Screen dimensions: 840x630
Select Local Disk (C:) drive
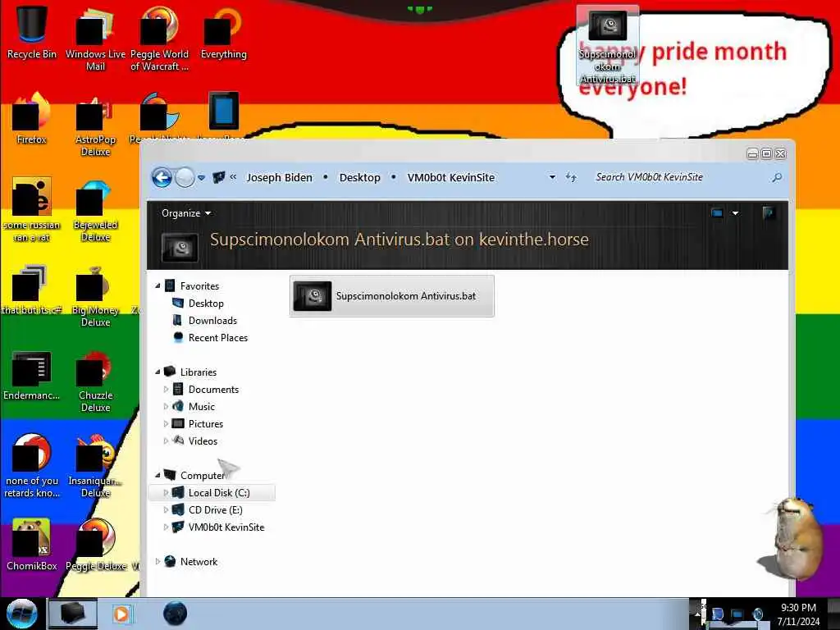[x=212, y=493]
